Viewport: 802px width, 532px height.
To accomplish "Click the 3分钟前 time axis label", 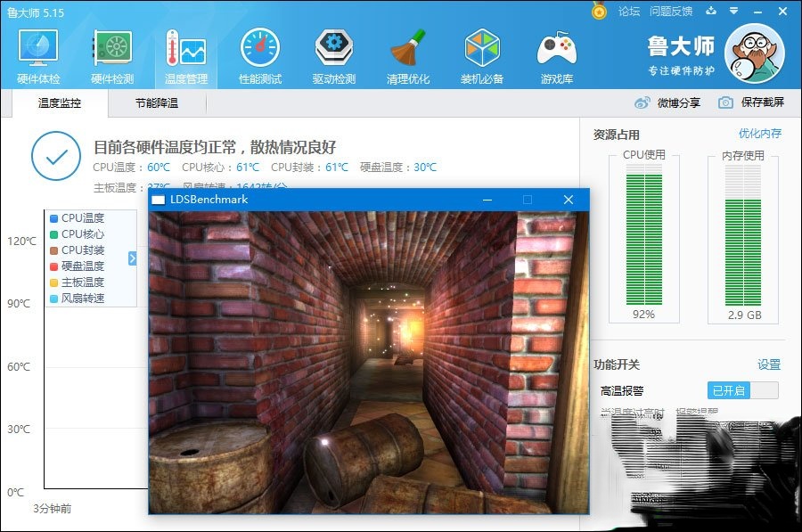I will point(53,509).
